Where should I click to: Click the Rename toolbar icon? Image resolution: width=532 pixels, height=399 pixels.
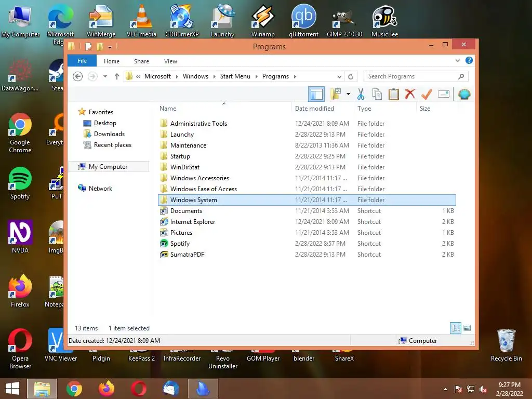coord(444,94)
